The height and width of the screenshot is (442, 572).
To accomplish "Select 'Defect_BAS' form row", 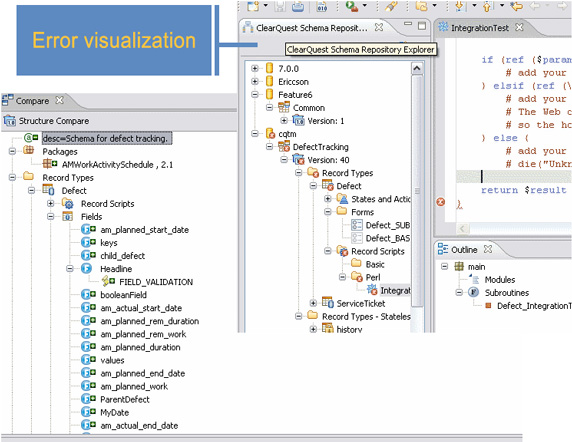I will tap(387, 238).
